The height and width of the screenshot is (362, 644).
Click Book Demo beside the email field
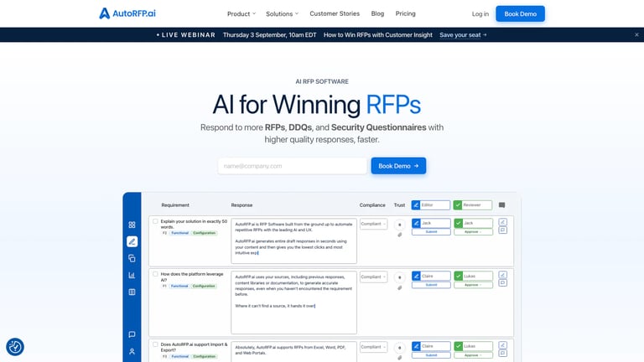[x=398, y=166]
